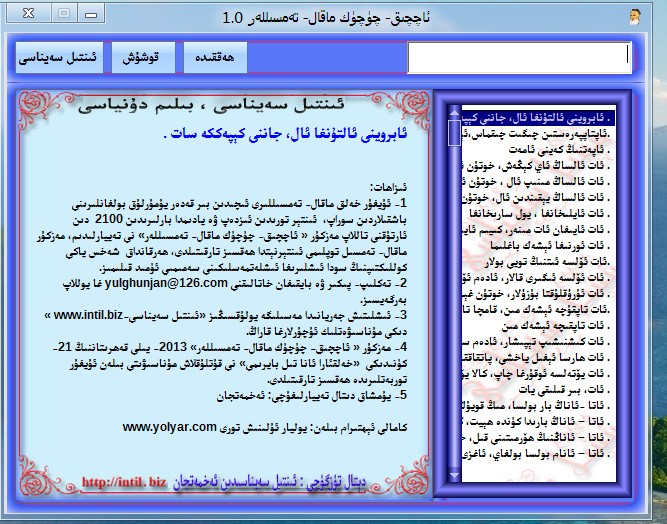The height and width of the screenshot is (524, 667).
Task: Focus the search input field at top
Action: [x=519, y=57]
